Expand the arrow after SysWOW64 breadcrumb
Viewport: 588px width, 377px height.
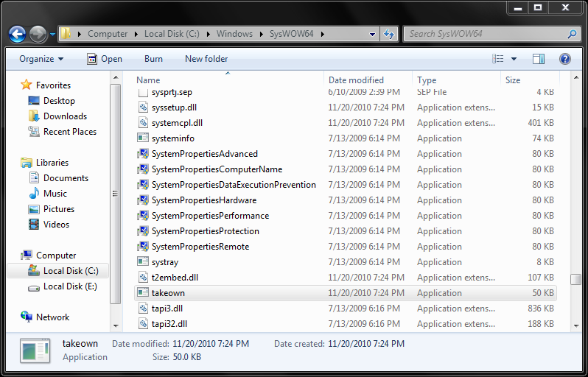322,34
